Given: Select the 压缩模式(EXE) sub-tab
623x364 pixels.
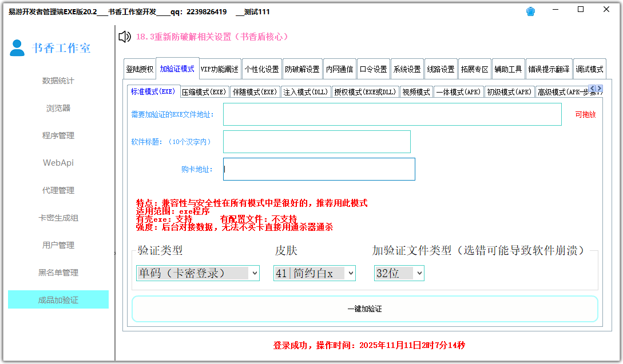Looking at the screenshot, I should tap(204, 91).
